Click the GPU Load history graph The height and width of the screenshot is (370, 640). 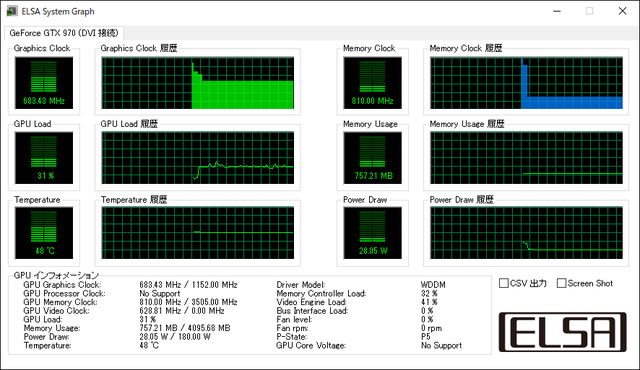point(198,158)
